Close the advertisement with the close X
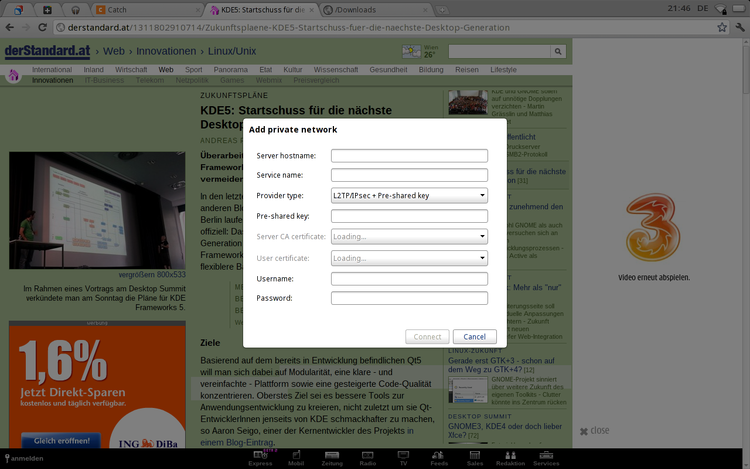 click(x=585, y=431)
